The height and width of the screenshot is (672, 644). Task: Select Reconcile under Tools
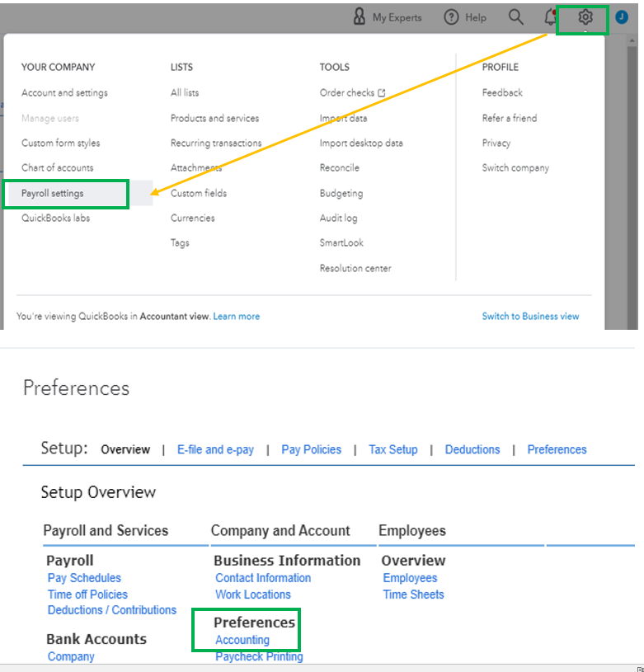(340, 167)
